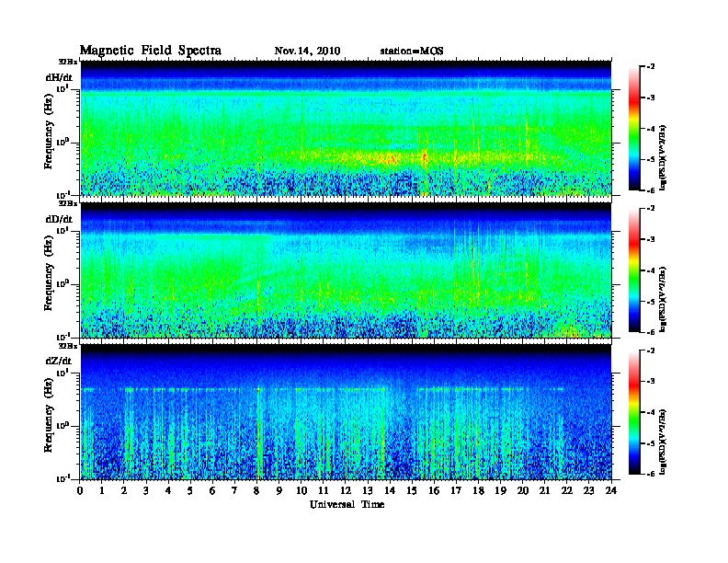This screenshot has height=563, width=728.
Task: Click hour 0 on the time axis
Action: tap(80, 491)
